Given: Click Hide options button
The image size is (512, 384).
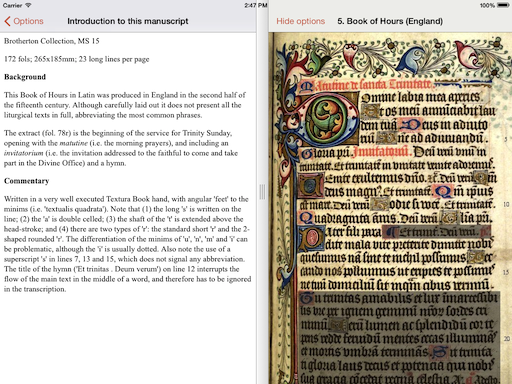Looking at the screenshot, I should click(x=300, y=21).
